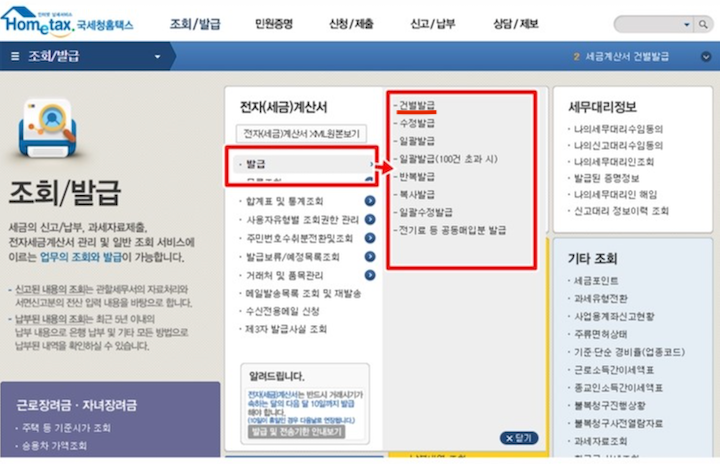Open 사업용계좌신고현황 link
720x464 pixels.
click(614, 317)
